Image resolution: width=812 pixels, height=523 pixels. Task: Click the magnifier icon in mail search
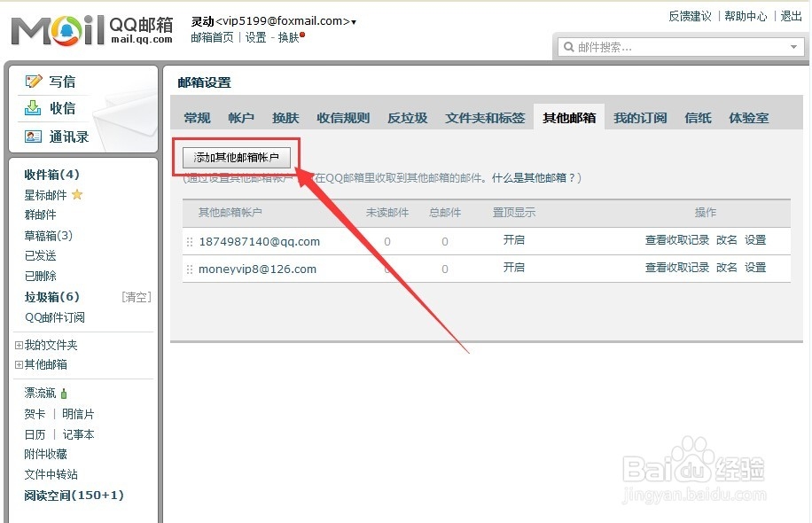(569, 46)
